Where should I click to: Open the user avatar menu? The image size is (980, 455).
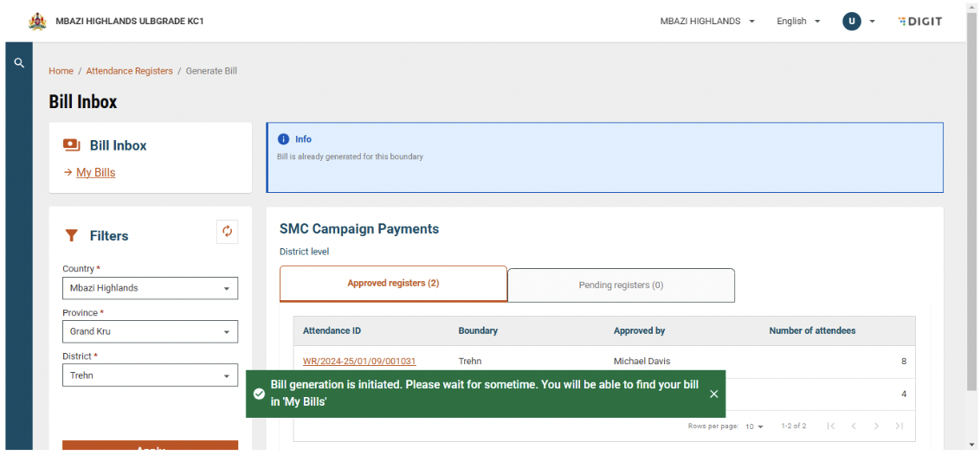tap(859, 21)
